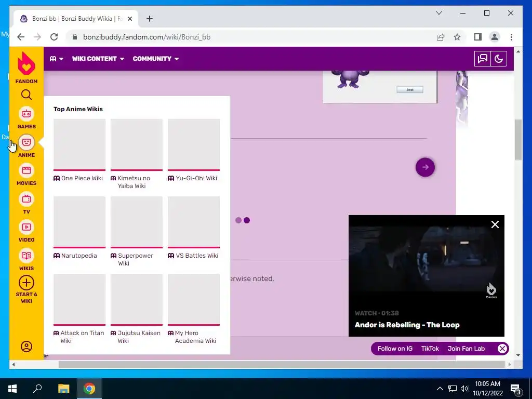Open the notification center icon

(516, 389)
